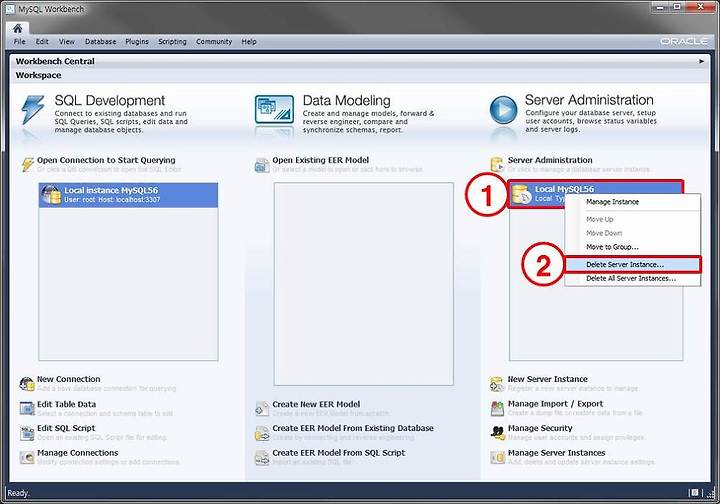Image resolution: width=720 pixels, height=504 pixels.
Task: Click the MySQL Workbench title bar icon
Action: 9,9
